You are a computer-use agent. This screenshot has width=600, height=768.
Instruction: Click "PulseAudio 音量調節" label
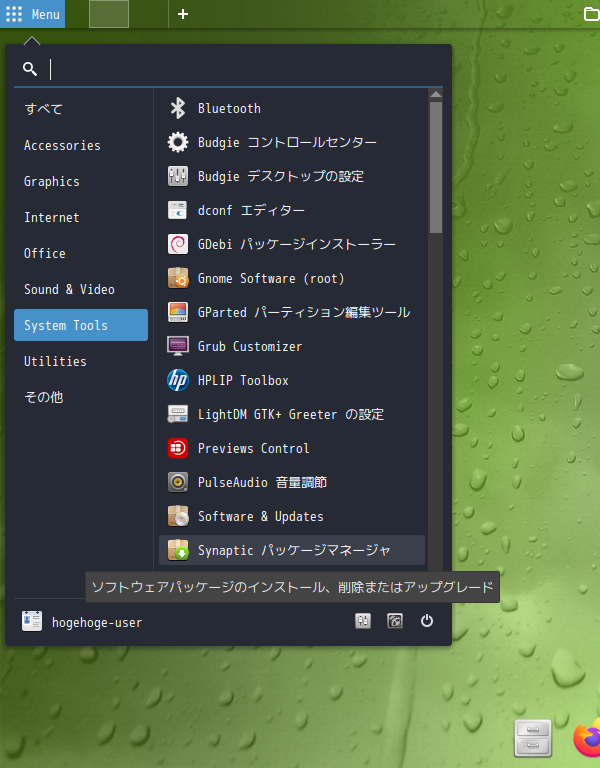[262, 482]
